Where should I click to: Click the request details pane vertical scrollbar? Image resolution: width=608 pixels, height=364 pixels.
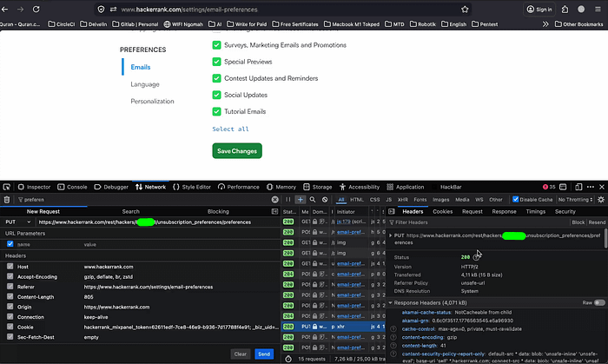click(605, 239)
